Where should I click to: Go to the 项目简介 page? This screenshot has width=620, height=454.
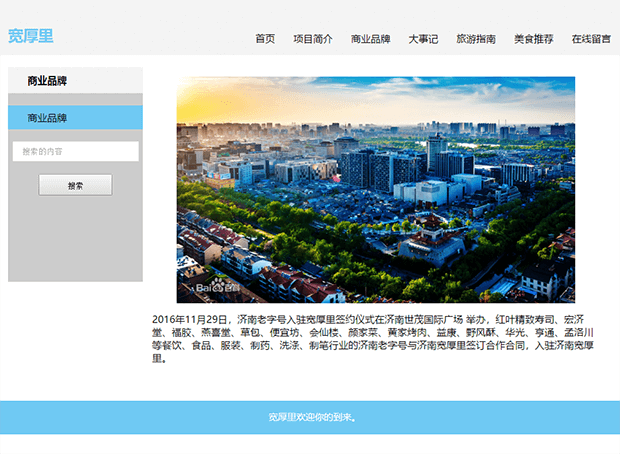pos(313,39)
